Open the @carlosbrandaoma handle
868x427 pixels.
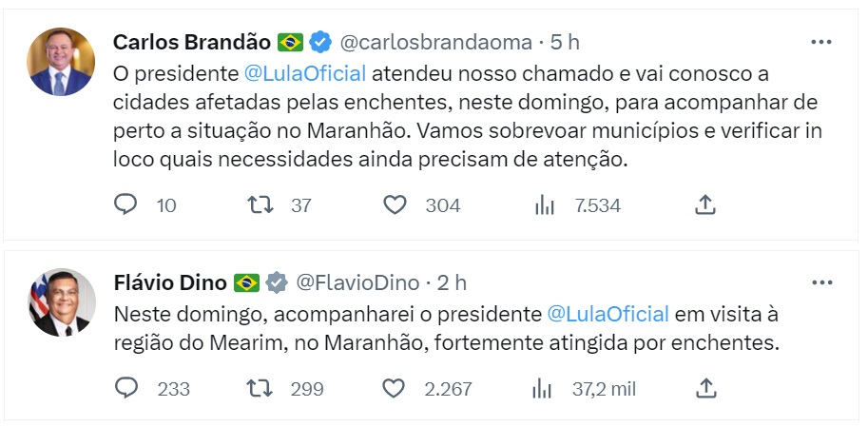pyautogui.click(x=434, y=42)
